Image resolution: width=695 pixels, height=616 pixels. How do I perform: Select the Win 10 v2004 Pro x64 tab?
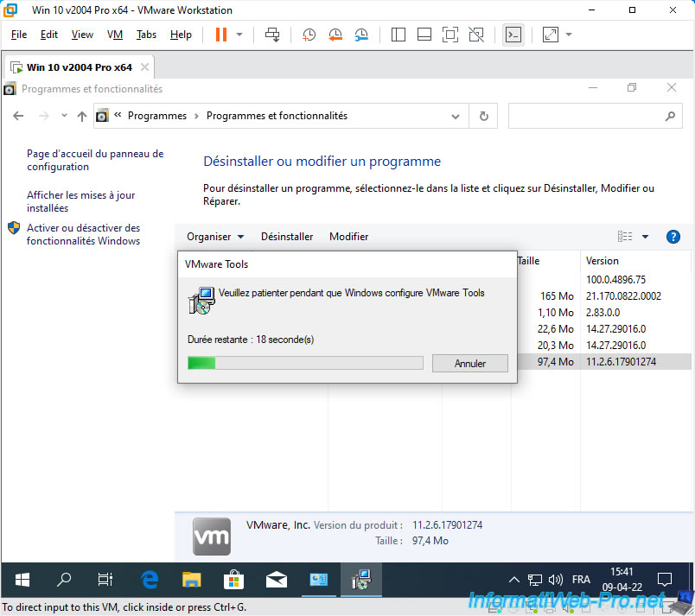[79, 67]
